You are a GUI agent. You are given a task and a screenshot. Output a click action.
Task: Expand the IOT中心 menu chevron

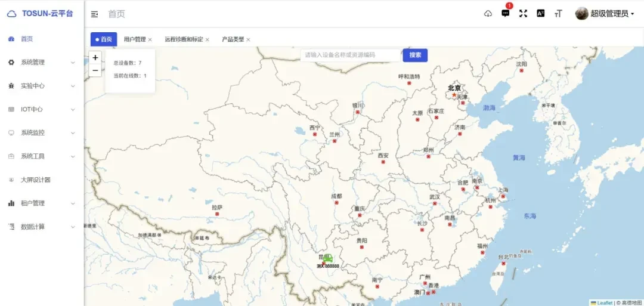tap(73, 109)
